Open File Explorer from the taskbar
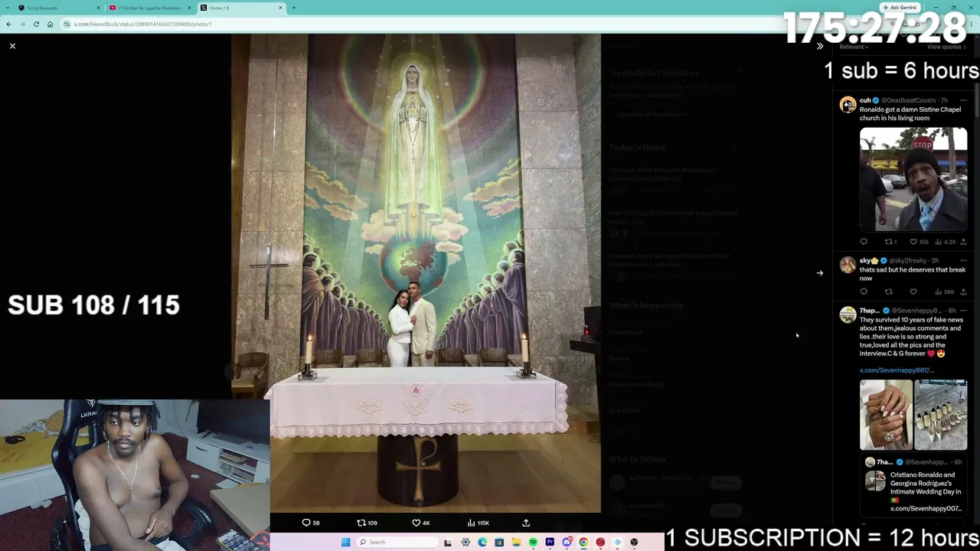 (516, 542)
